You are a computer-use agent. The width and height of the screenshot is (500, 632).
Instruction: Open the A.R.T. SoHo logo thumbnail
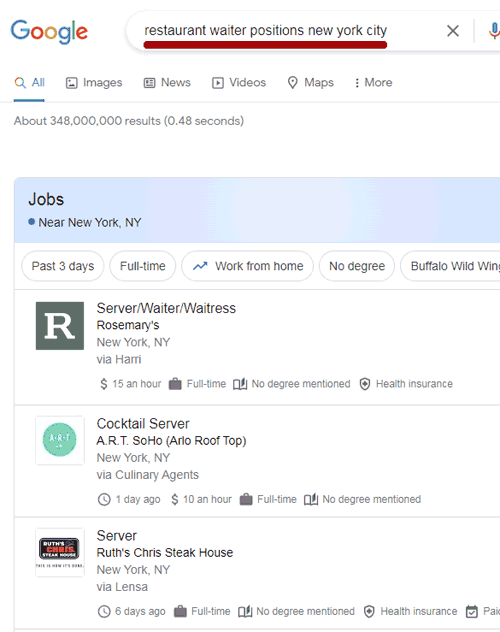point(60,440)
